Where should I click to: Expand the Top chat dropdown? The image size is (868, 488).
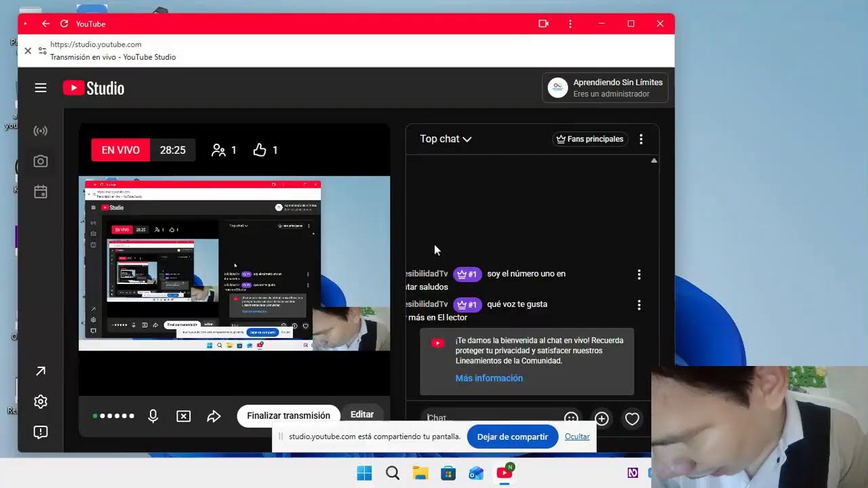click(446, 139)
